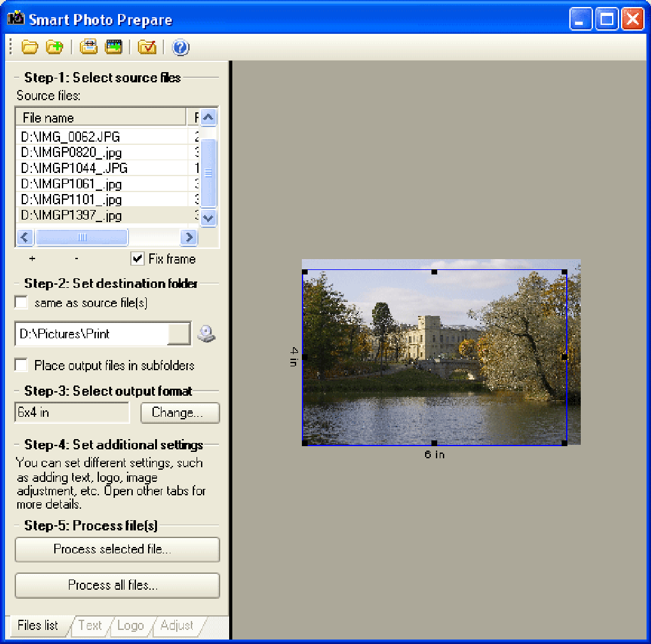The height and width of the screenshot is (644, 651).
Task: Click the drive browse icon beside destination path
Action: coord(206,333)
